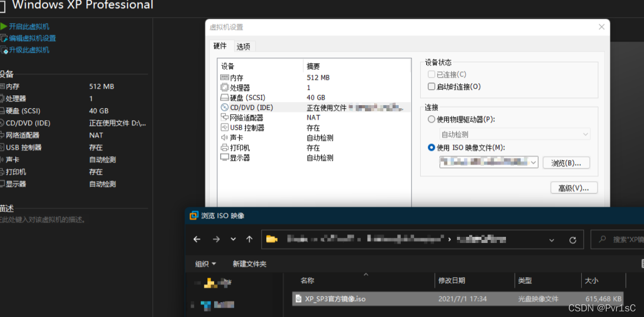This screenshot has height=317, width=644.
Task: Click Upgrade this virtual machine link
Action: (29, 50)
